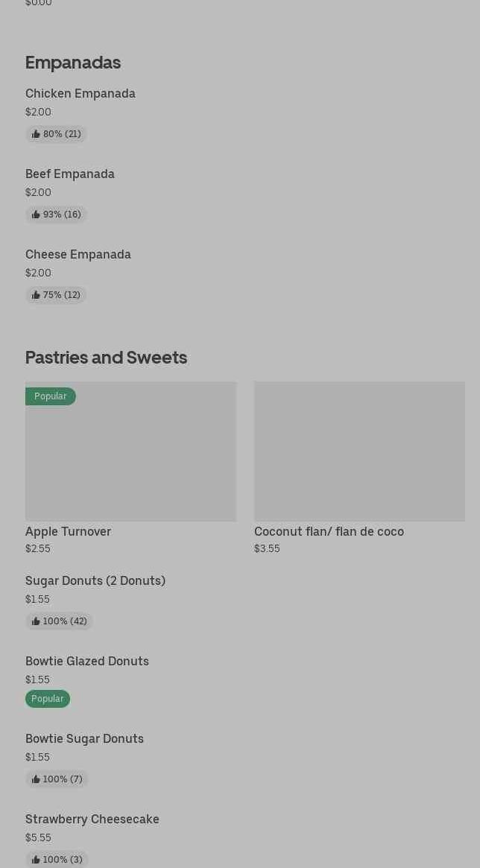The width and height of the screenshot is (480, 868).
Task: Click thumbs-up icon on Strawberry Cheesecake rating
Action: pos(36,860)
